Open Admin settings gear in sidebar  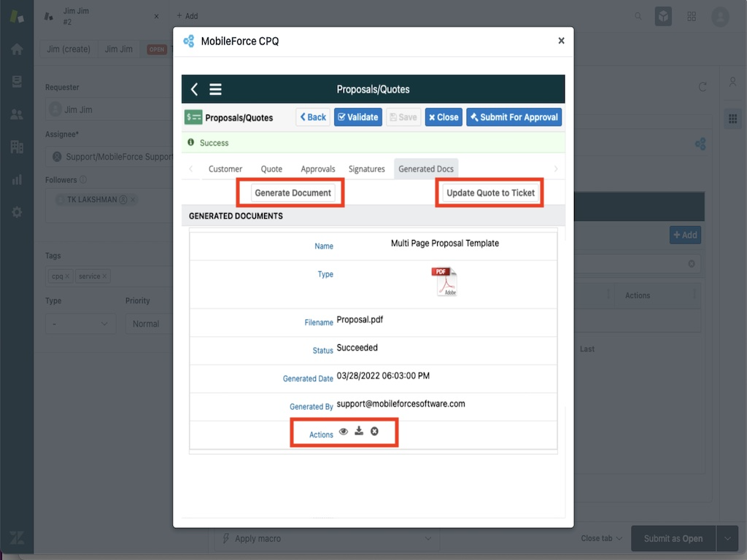coord(17,212)
